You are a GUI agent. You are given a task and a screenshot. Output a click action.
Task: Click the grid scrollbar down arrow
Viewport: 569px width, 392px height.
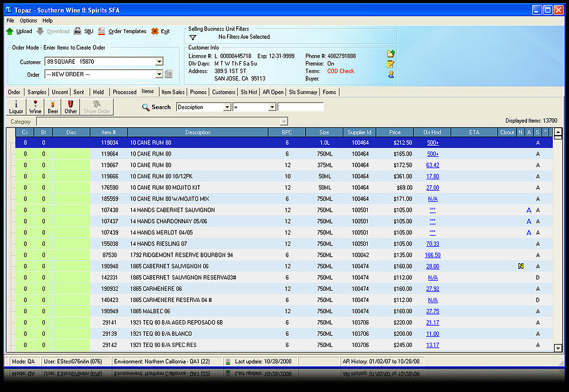point(558,348)
